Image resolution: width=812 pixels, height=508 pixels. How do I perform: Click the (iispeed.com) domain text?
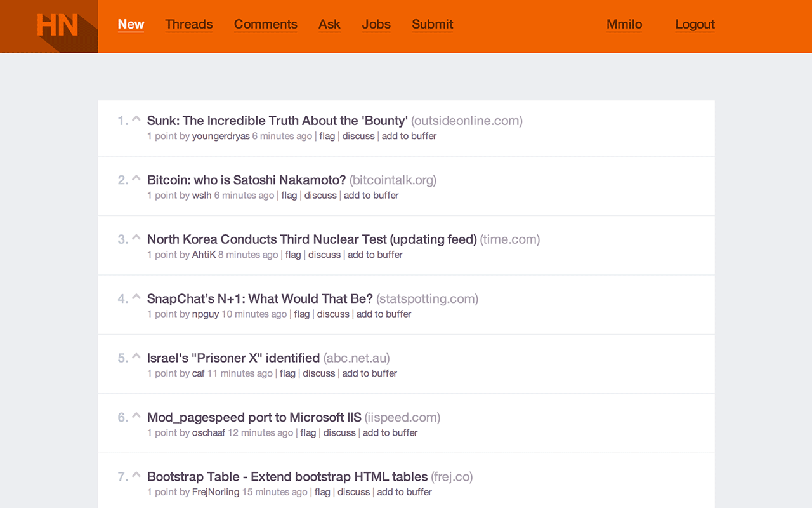click(402, 417)
